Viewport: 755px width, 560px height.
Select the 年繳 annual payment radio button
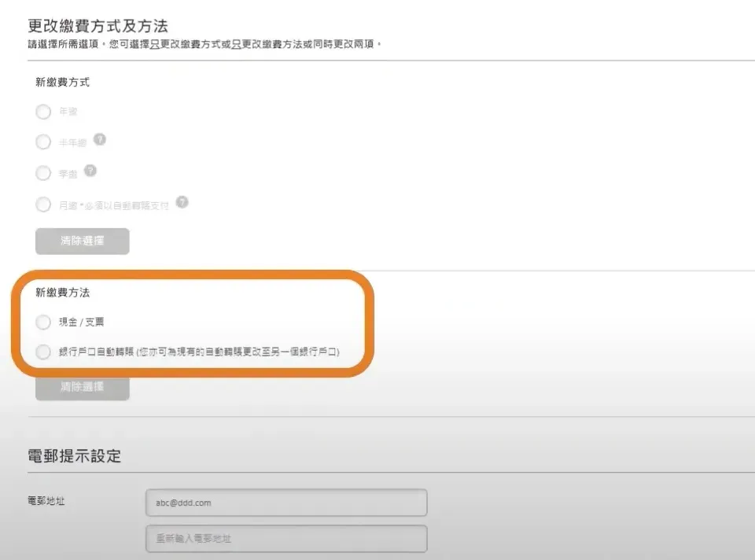43,112
